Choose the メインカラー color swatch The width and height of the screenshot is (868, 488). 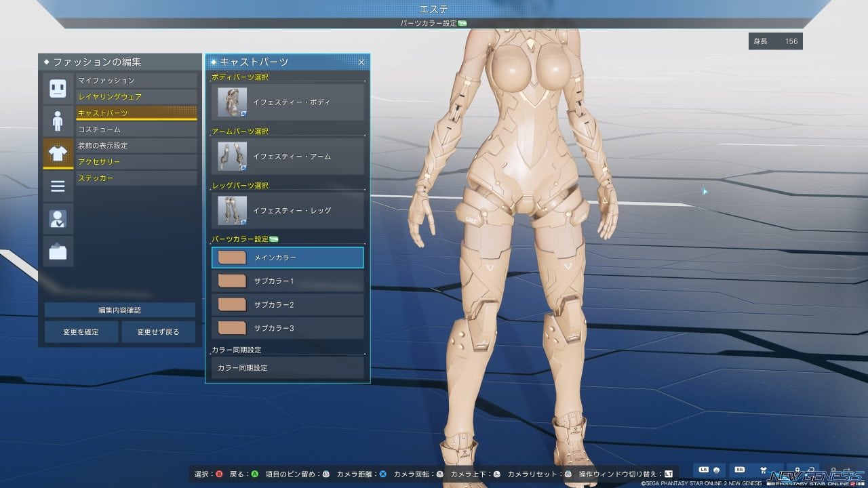[x=232, y=258]
